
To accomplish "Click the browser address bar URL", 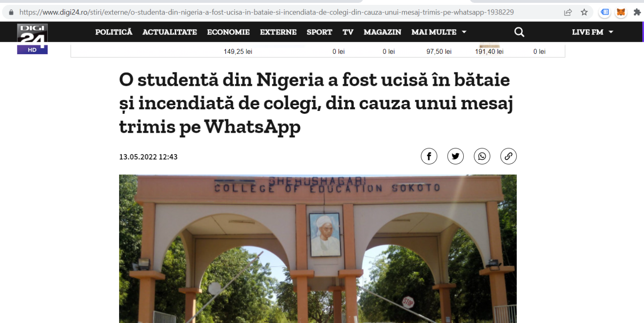I will pos(266,12).
